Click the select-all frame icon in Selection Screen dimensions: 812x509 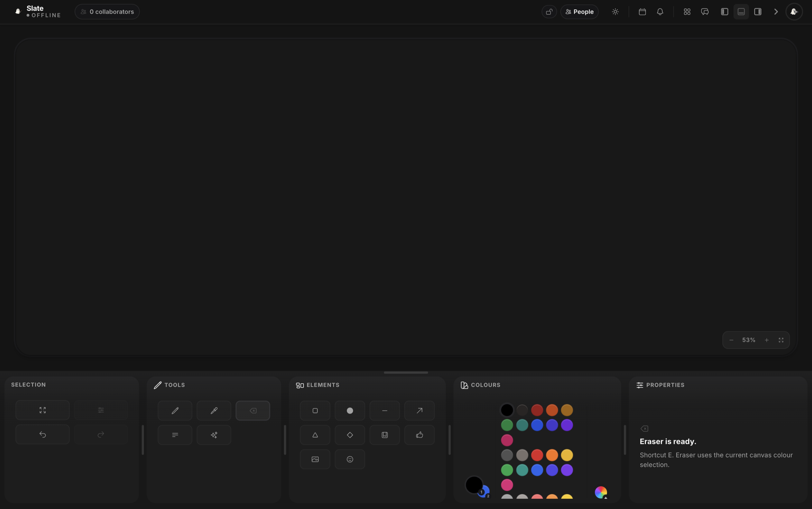click(x=42, y=410)
